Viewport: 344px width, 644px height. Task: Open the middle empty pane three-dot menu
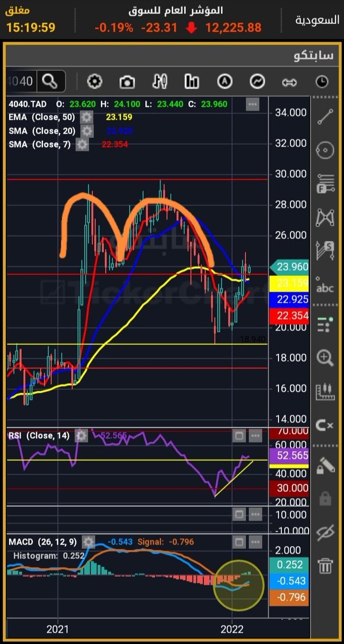[x=255, y=515]
